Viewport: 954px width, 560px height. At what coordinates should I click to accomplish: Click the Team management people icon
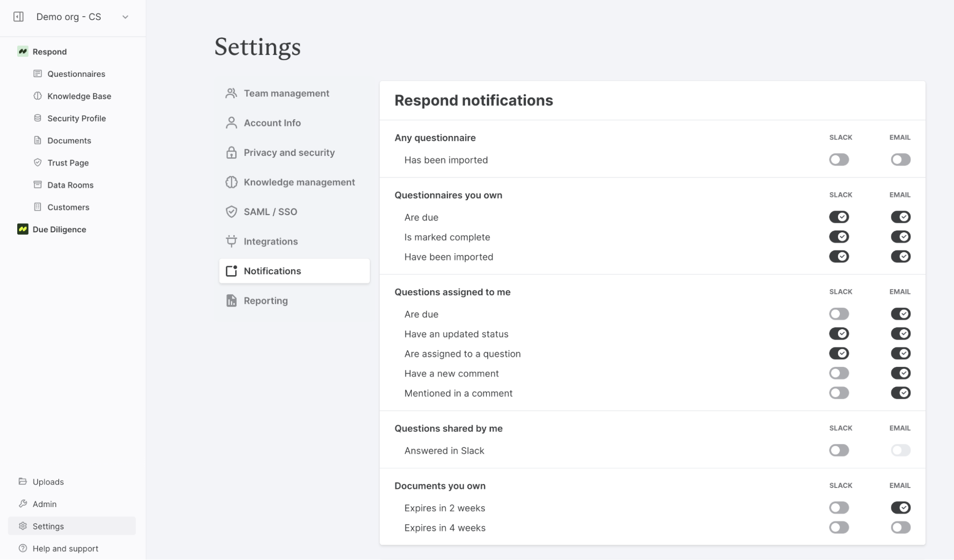(231, 93)
